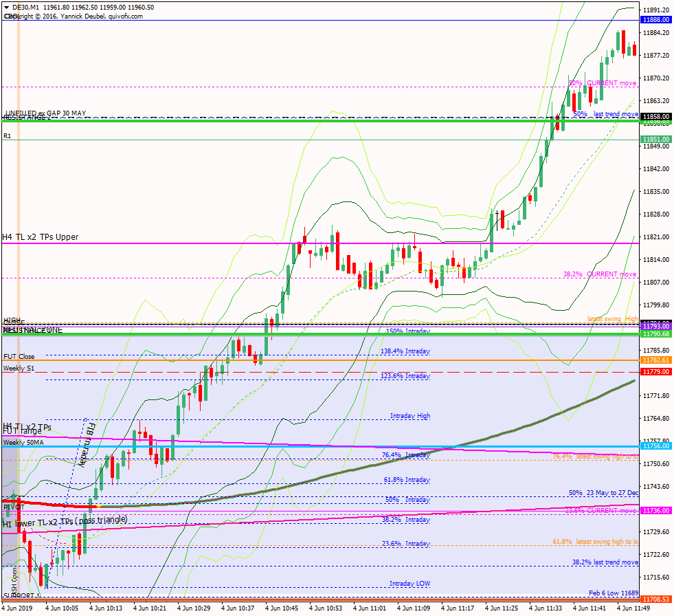Select the 11858.00 black price tag
The image size is (674, 616).
(x=655, y=117)
